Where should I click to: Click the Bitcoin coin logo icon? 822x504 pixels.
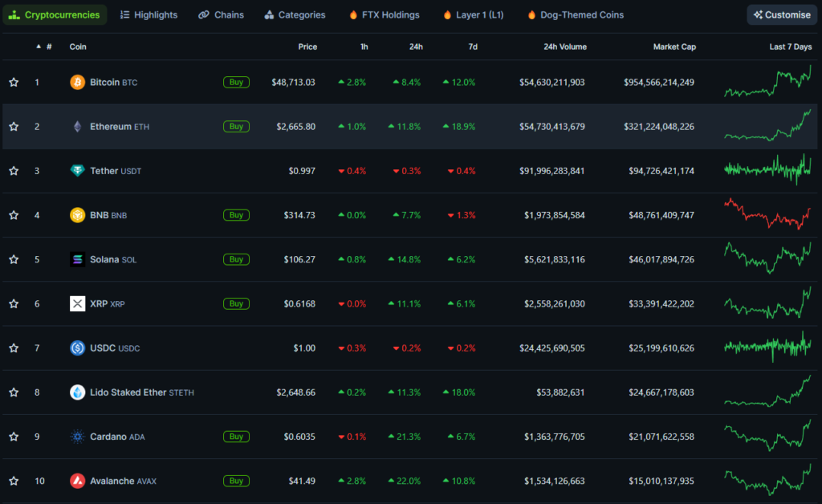pos(77,82)
